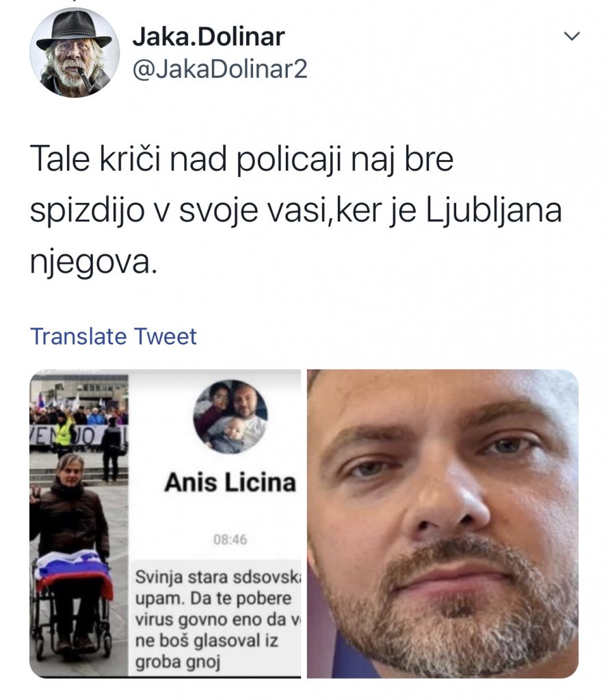Click the Translate Tweet link
The image size is (608, 700).
point(113,336)
